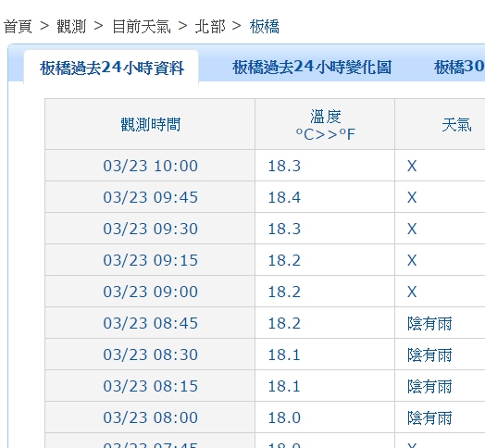Select the 03/23 08:15 time cell
The image size is (485, 448).
click(x=150, y=386)
